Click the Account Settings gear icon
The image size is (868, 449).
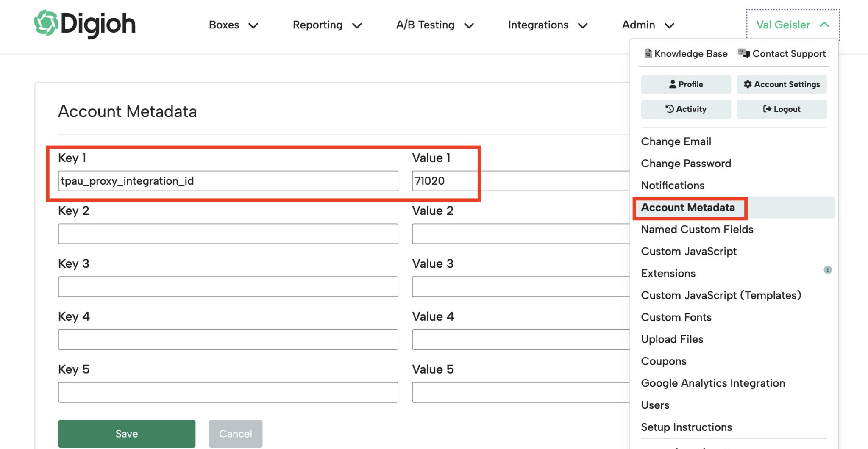[748, 84]
